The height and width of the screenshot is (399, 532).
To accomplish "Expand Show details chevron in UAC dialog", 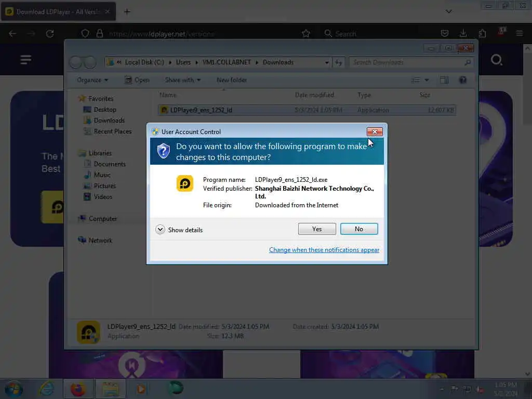I will click(x=160, y=230).
